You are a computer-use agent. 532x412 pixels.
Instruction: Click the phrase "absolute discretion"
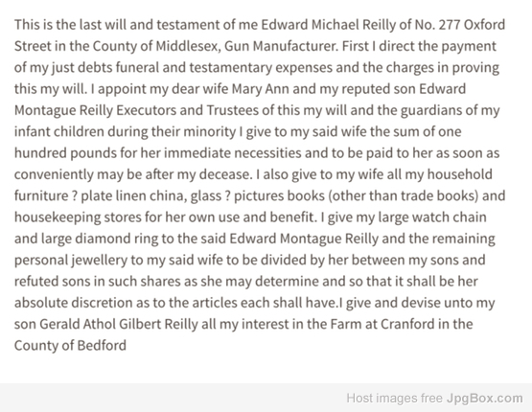tap(73, 303)
